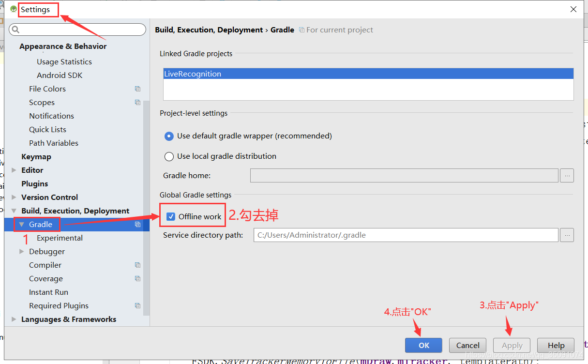Image resolution: width=588 pixels, height=364 pixels.
Task: Browse for service directory path with ellipsis button
Action: point(567,235)
